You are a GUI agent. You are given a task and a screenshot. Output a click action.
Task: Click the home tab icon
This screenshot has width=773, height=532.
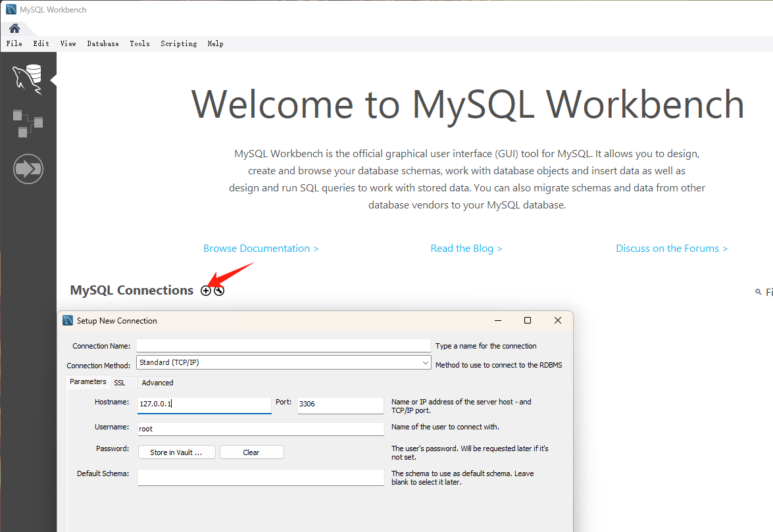14,28
